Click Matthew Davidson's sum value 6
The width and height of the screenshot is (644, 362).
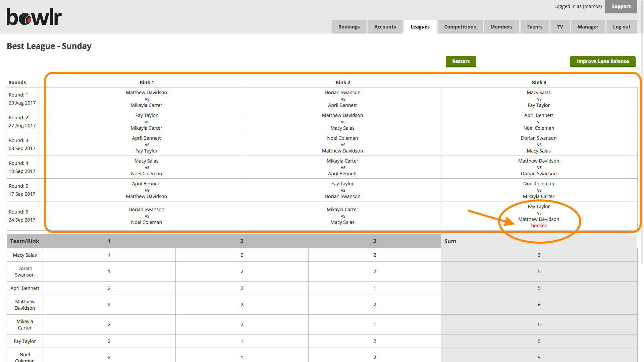coord(539,305)
